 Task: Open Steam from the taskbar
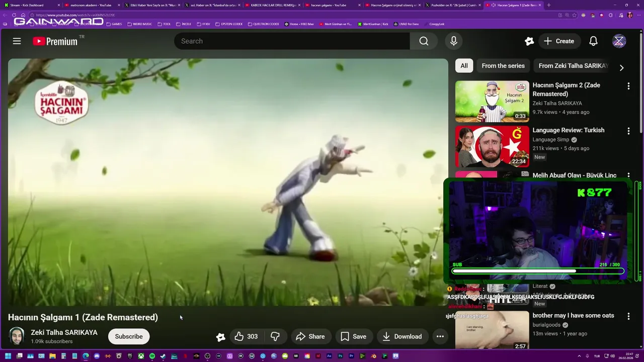163,356
